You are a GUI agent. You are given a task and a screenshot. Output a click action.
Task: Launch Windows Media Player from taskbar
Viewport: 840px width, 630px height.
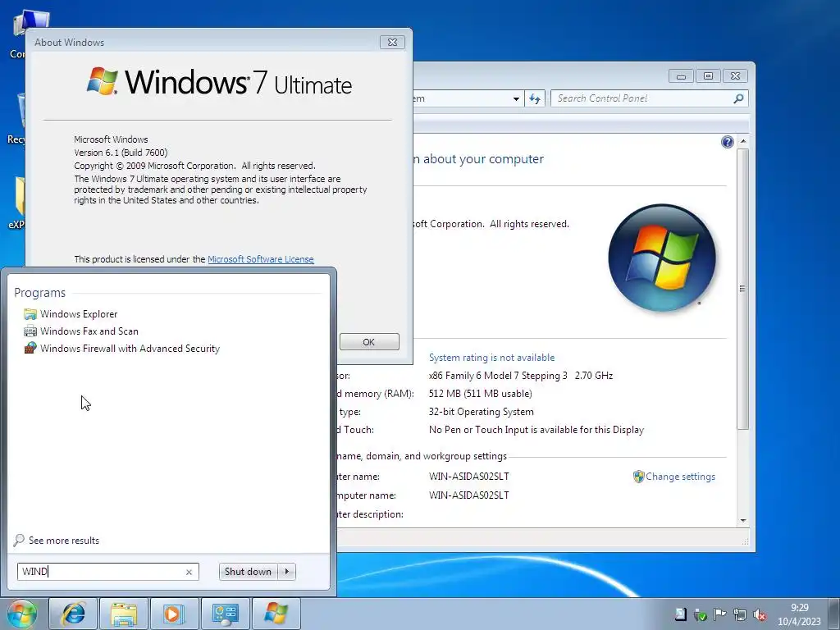174,614
